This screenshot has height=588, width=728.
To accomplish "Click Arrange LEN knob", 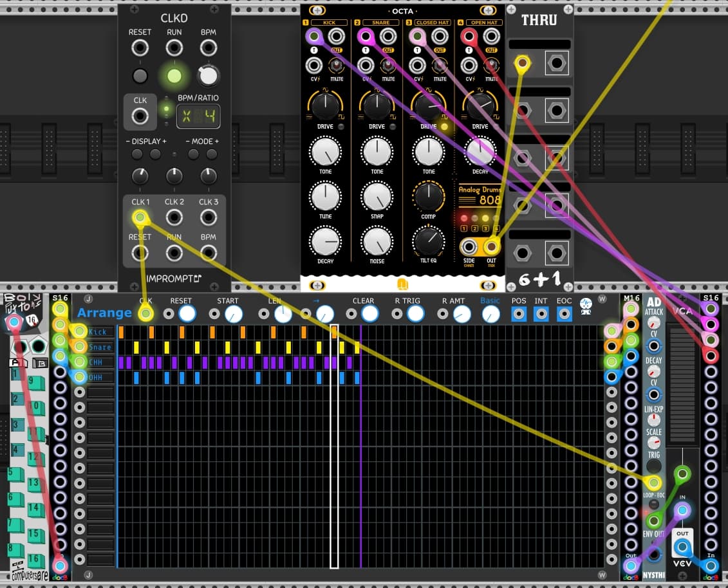I will point(283,314).
